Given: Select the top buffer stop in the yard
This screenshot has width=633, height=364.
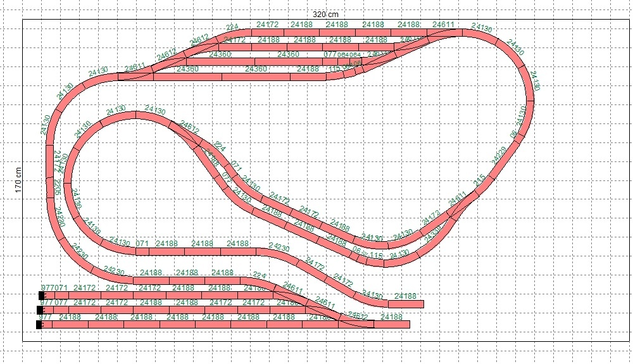Looking at the screenshot, I should [x=42, y=295].
